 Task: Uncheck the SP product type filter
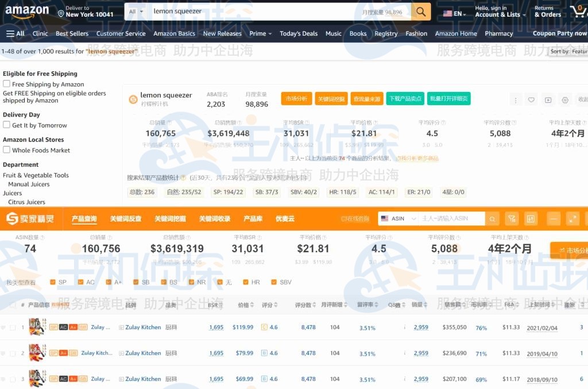(x=53, y=282)
